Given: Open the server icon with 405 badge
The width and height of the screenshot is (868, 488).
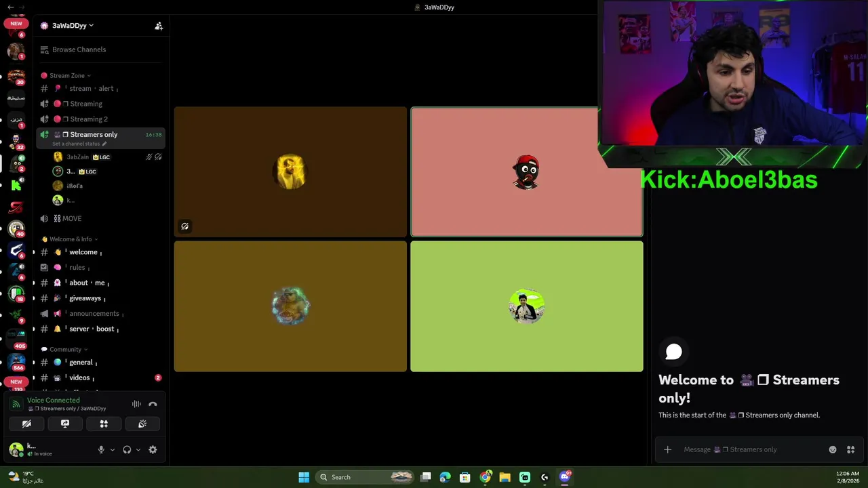Looking at the screenshot, I should [16, 338].
